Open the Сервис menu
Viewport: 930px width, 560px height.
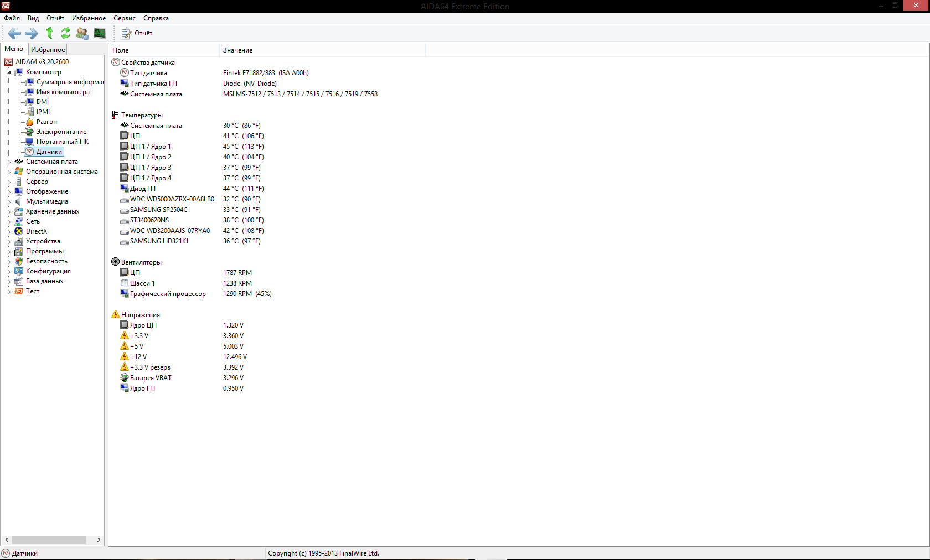pos(125,18)
